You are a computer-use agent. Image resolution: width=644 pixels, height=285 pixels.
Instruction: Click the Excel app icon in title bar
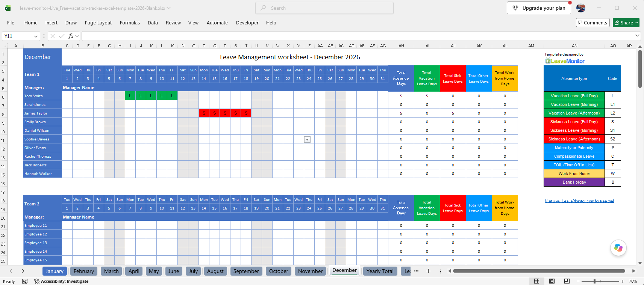coord(8,8)
